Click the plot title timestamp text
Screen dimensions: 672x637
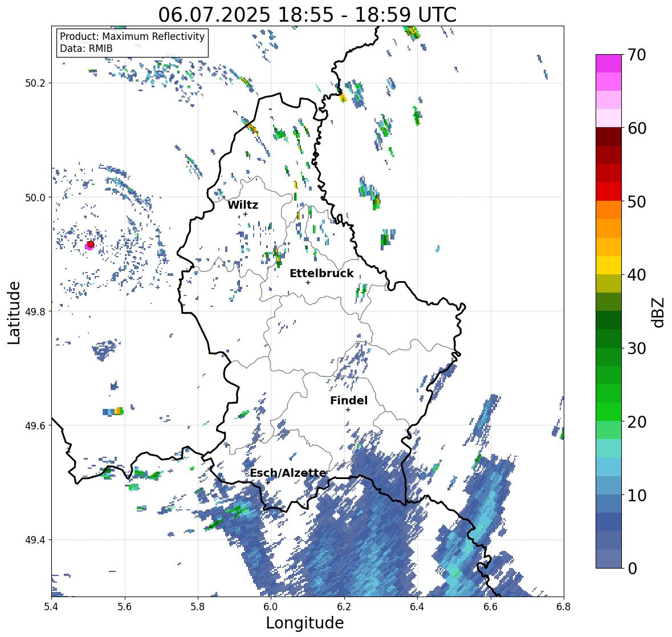(307, 15)
